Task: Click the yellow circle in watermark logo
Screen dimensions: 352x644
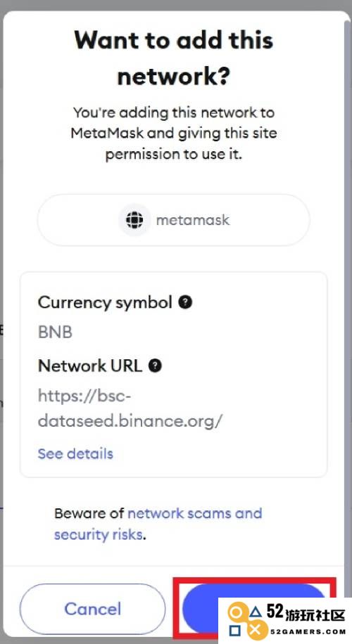Action: pyautogui.click(x=236, y=612)
